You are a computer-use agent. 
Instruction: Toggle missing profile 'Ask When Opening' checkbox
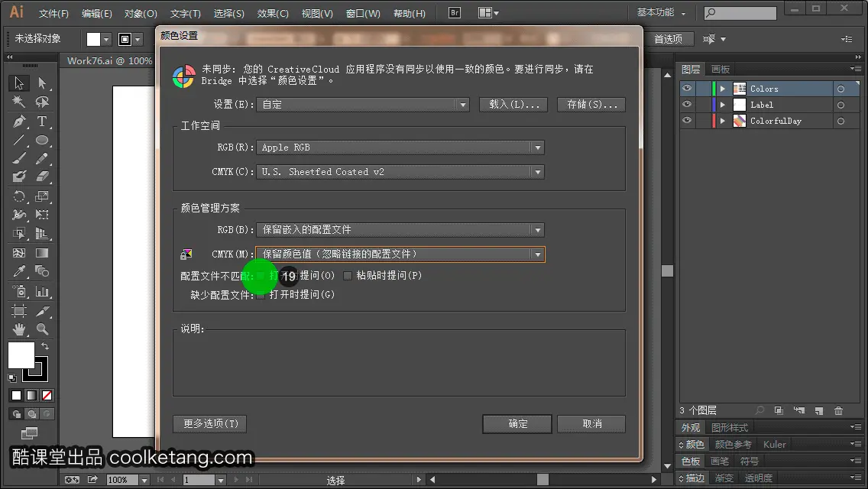(x=261, y=295)
